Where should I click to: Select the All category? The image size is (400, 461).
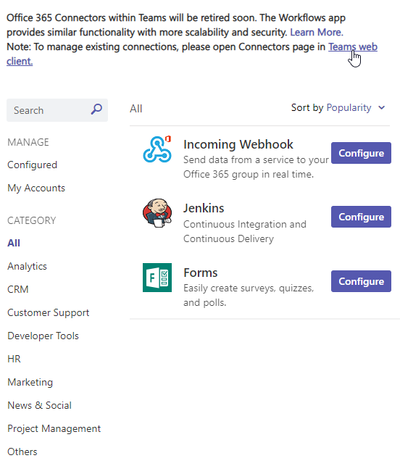pyautogui.click(x=14, y=243)
